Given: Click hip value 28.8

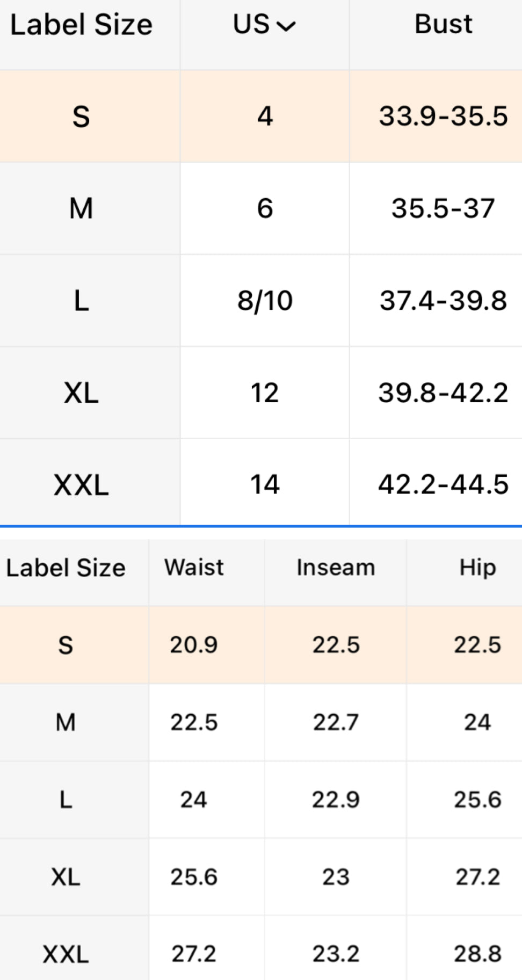Looking at the screenshot, I should point(477,954).
